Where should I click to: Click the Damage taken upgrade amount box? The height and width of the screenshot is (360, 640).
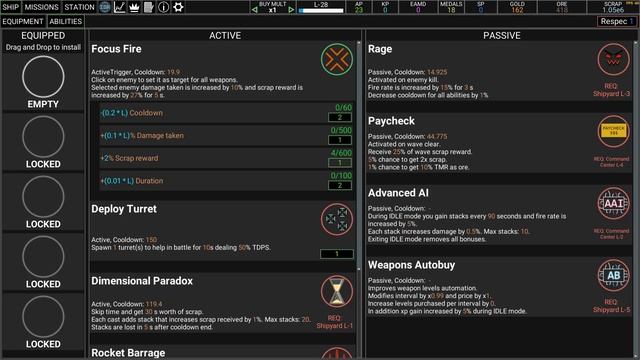[340, 140]
